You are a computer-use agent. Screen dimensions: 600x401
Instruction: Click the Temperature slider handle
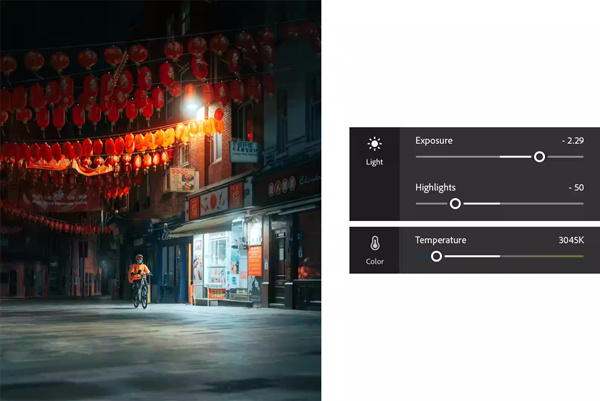(436, 256)
